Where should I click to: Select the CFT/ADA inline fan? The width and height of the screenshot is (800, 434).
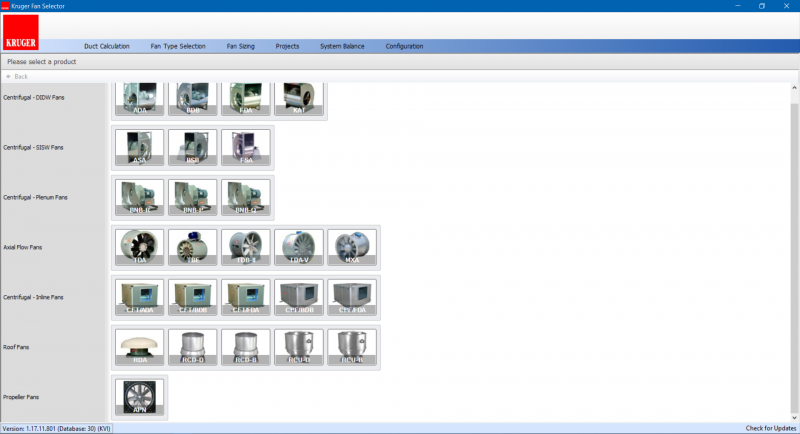tap(139, 297)
